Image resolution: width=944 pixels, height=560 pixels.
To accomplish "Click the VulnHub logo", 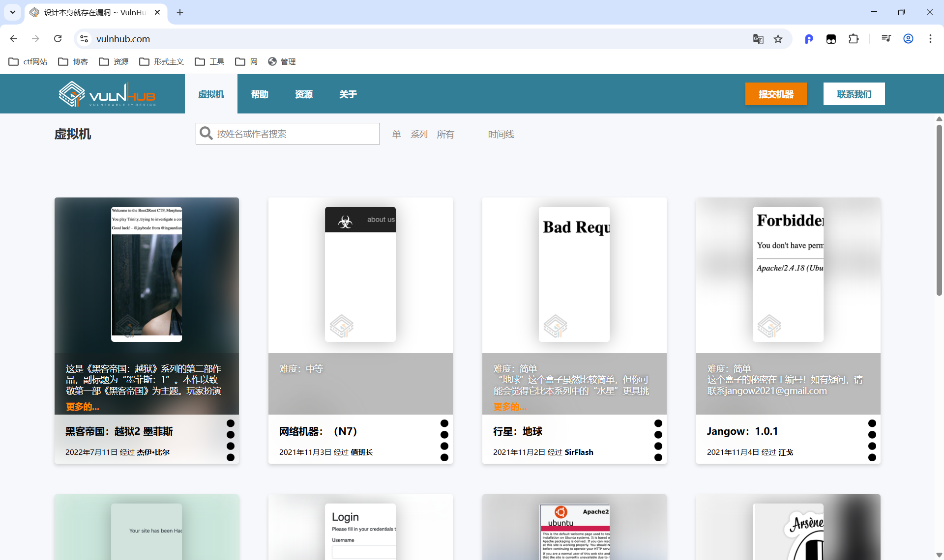I will 107,94.
